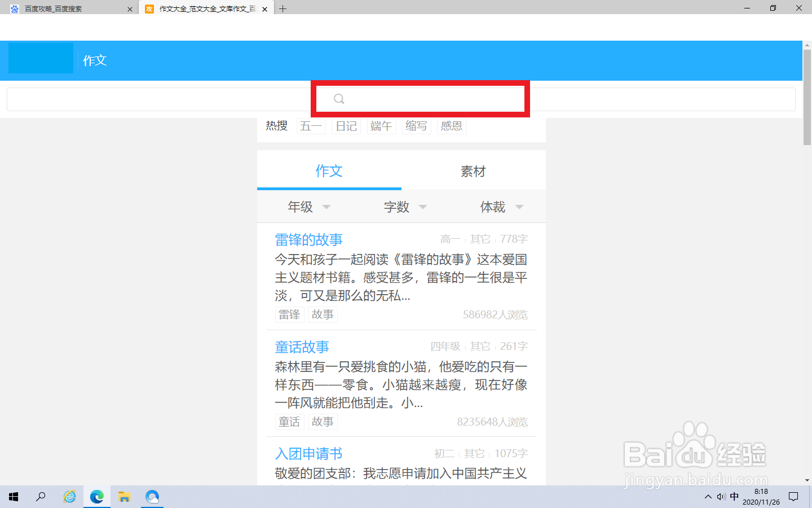Switch to the 素材 tab
Image resolution: width=812 pixels, height=508 pixels.
point(473,171)
